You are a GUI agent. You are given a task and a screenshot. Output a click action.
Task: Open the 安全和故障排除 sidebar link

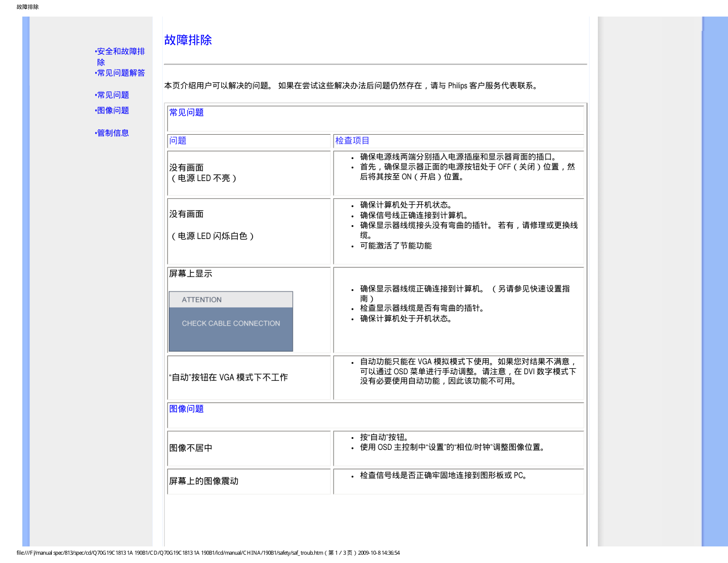[120, 51]
